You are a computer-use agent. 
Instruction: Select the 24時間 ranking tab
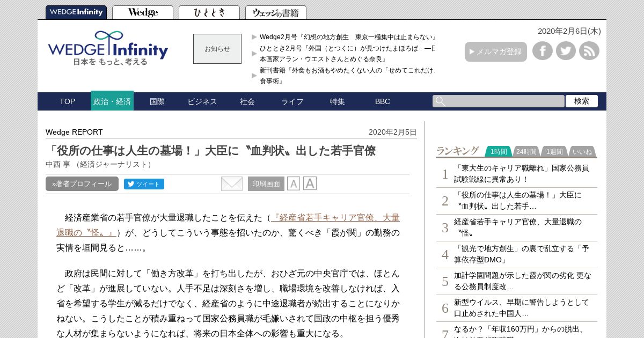pyautogui.click(x=526, y=152)
